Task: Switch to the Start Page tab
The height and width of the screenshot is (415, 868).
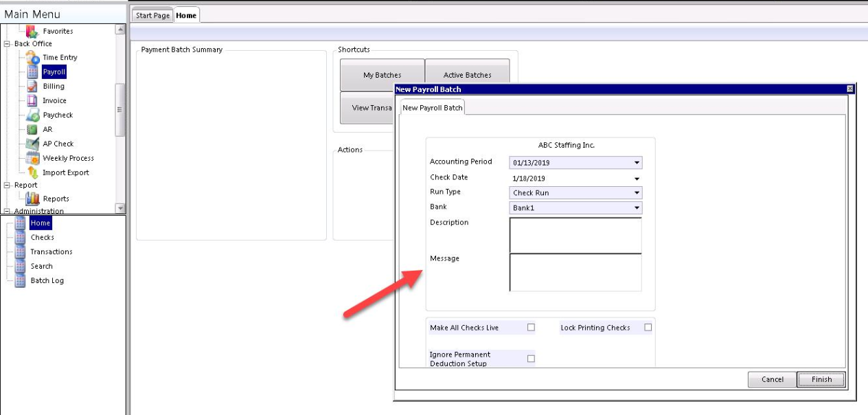Action: [x=152, y=16]
